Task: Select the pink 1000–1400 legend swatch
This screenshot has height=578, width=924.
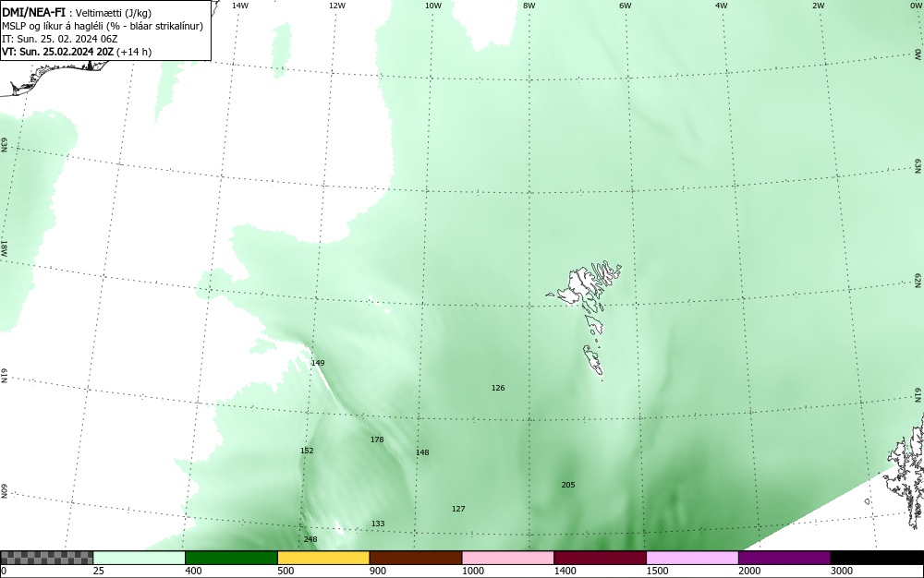Action: (508, 558)
